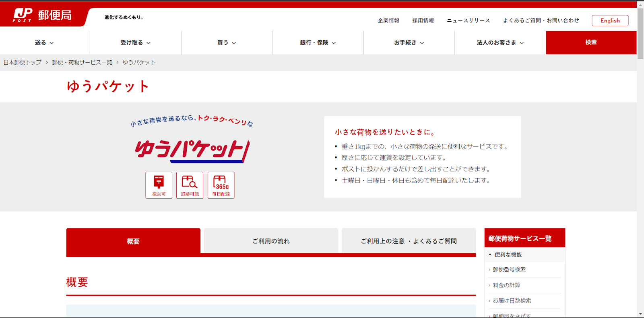644x318 pixels.
Task: Select the 概要 tab
Action: [x=133, y=241]
